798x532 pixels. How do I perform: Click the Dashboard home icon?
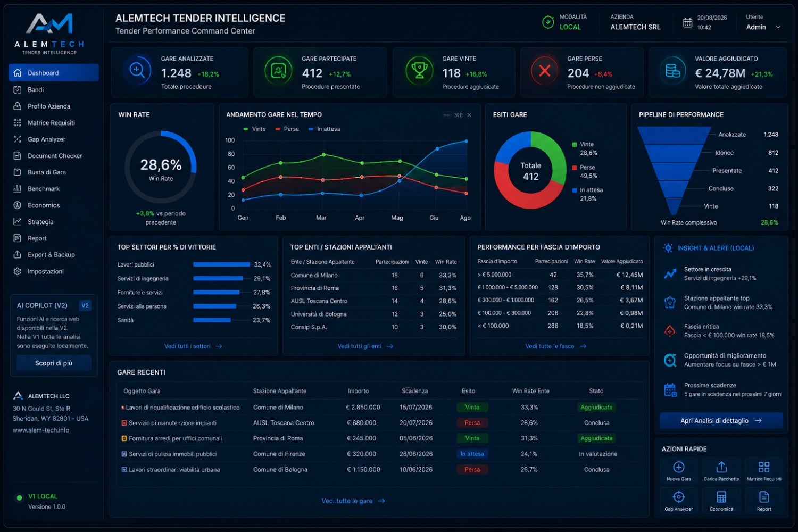point(18,72)
